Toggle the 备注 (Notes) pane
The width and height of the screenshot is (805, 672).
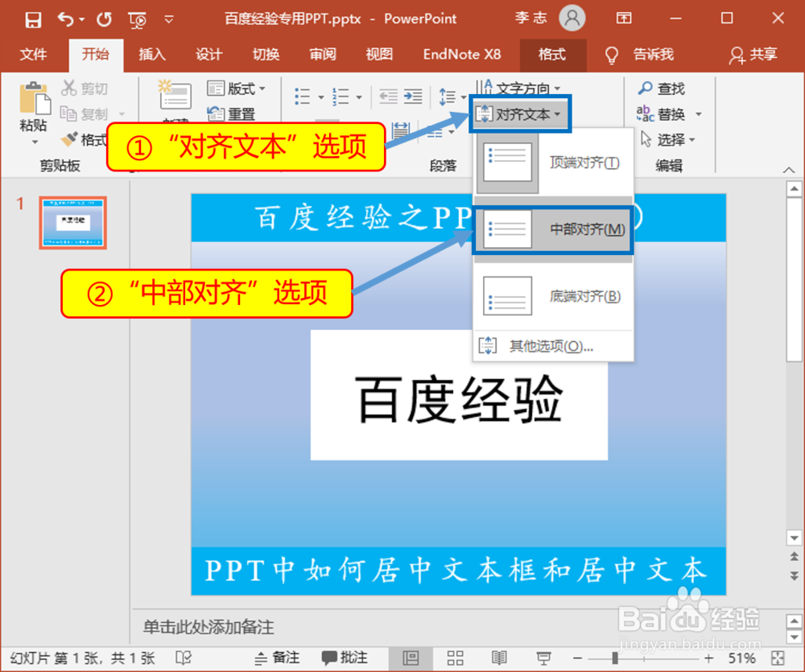pos(277,658)
